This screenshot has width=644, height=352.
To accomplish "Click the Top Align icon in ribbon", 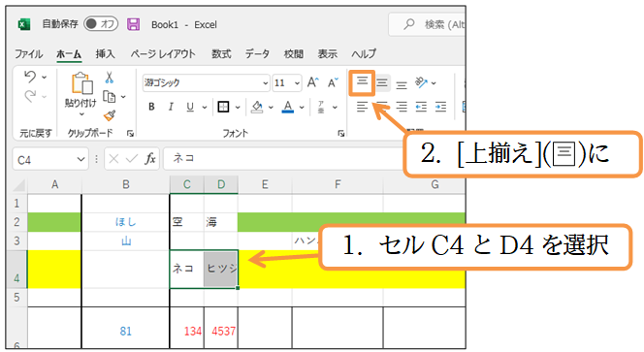I will (x=362, y=82).
